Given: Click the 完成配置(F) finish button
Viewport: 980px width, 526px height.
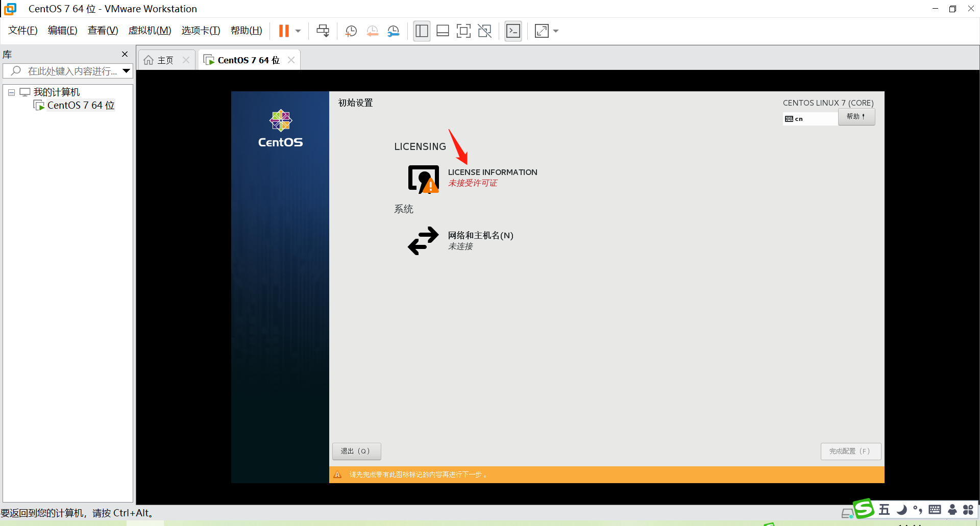Looking at the screenshot, I should pyautogui.click(x=850, y=452).
